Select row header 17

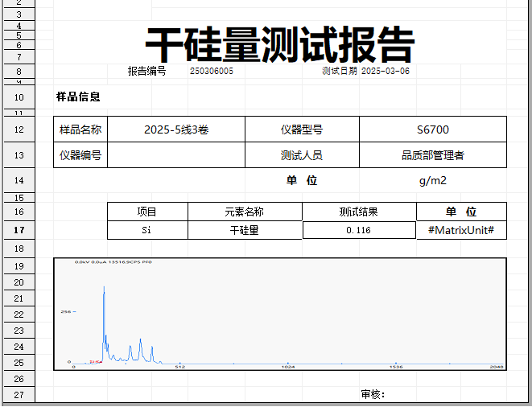coord(19,230)
